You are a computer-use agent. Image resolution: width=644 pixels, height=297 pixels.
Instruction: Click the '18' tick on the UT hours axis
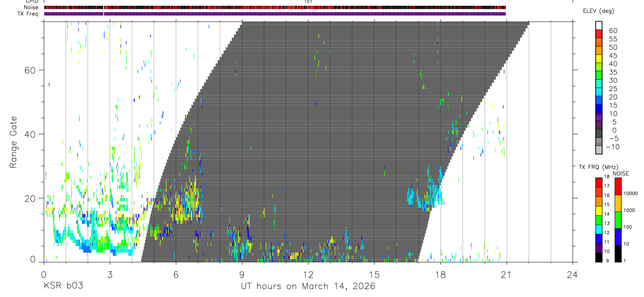coord(440,274)
